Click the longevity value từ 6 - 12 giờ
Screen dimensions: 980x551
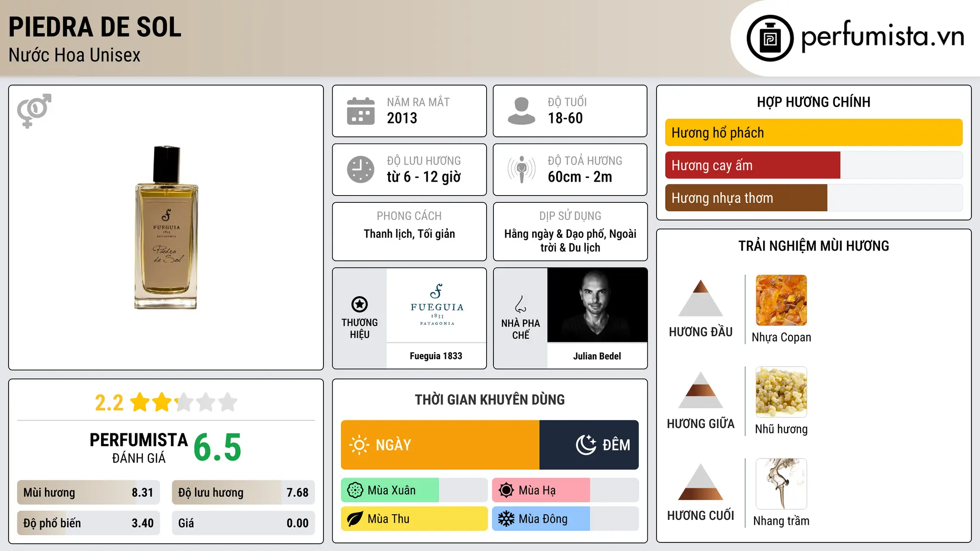424,177
